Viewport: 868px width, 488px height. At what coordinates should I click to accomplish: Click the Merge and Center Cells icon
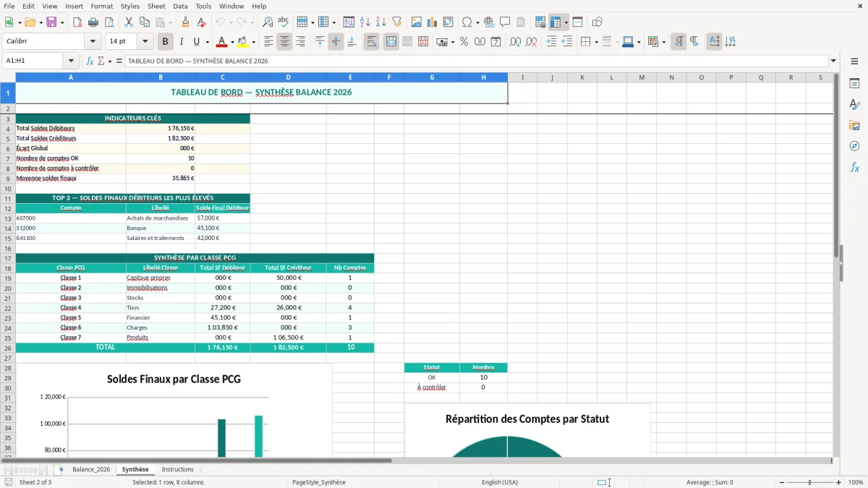[391, 42]
